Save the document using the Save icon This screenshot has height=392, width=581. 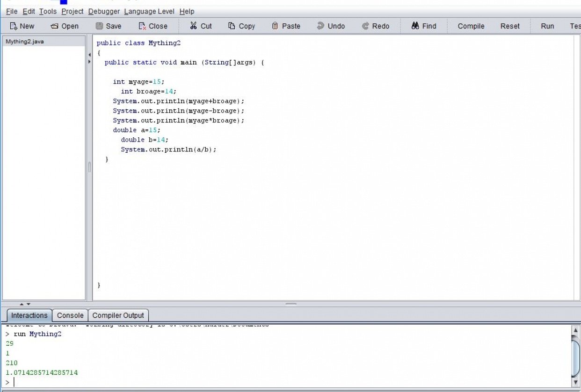point(99,26)
